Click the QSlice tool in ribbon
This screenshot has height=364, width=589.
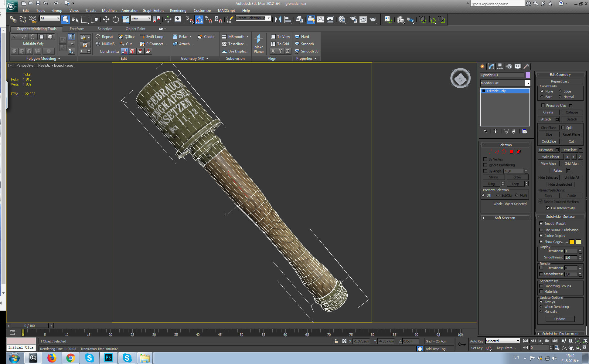pos(127,37)
